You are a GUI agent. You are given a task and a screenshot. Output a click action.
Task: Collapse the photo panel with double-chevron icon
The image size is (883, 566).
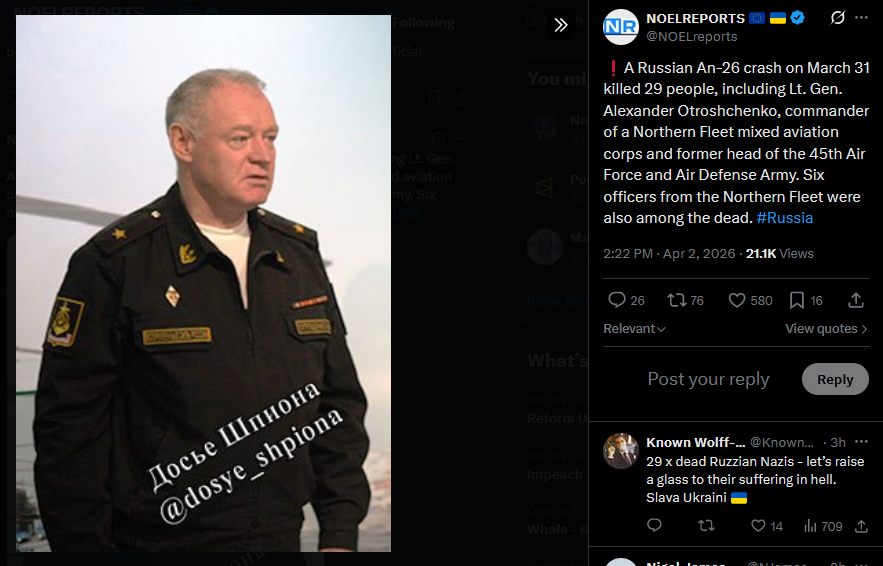(560, 25)
